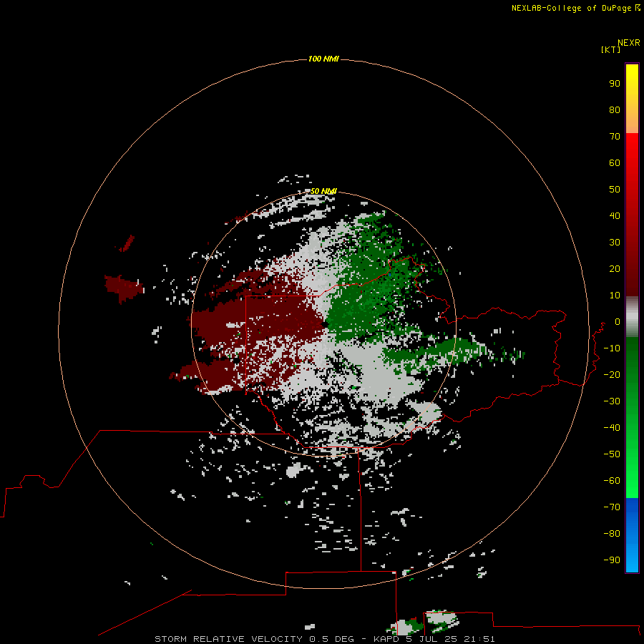Click the 30 value on the velocity scale
The width and height of the screenshot is (644, 644).
(615, 243)
